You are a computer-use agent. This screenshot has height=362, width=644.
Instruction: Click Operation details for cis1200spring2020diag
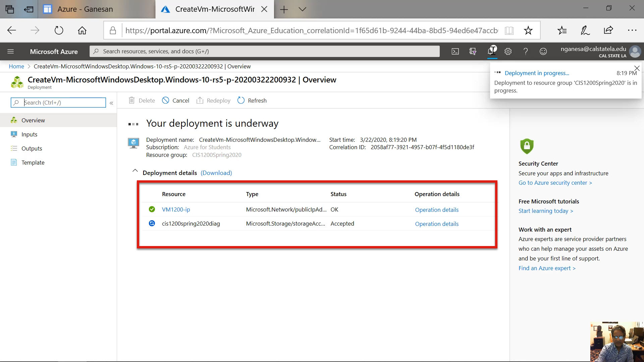tap(437, 224)
